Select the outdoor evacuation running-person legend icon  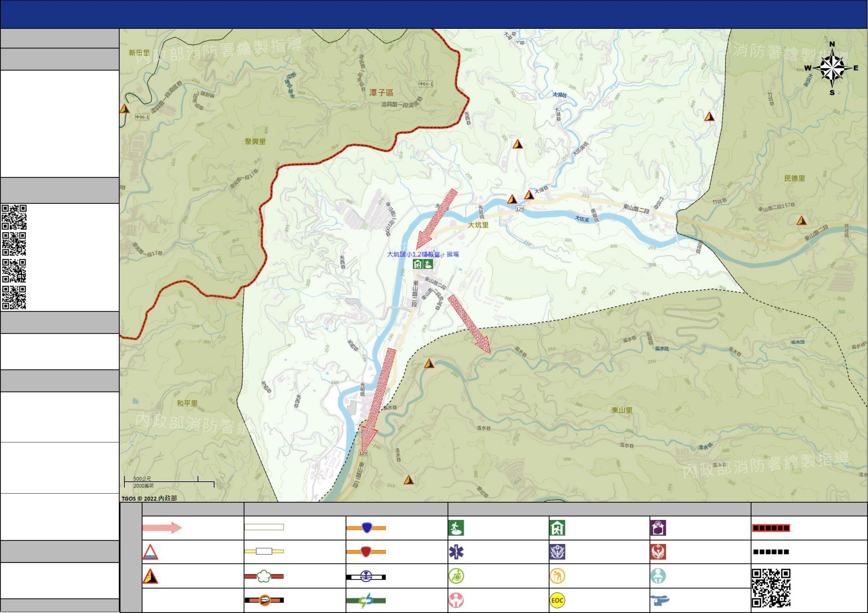tap(456, 528)
